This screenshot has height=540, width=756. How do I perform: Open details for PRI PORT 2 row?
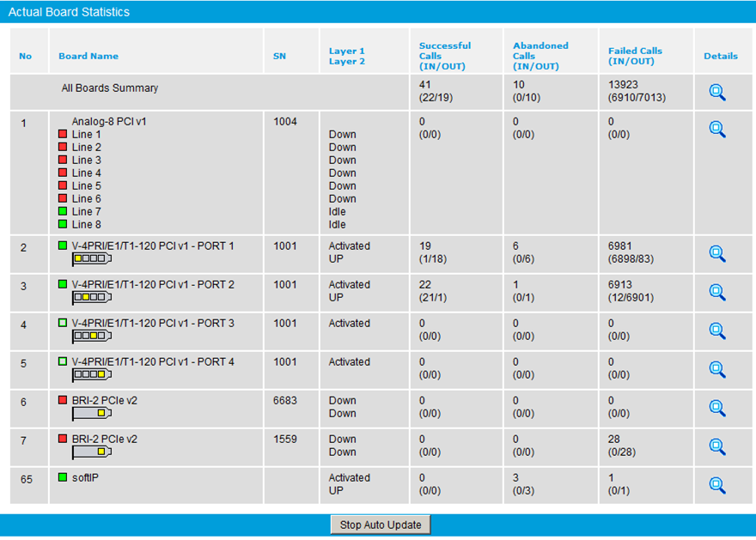click(717, 292)
